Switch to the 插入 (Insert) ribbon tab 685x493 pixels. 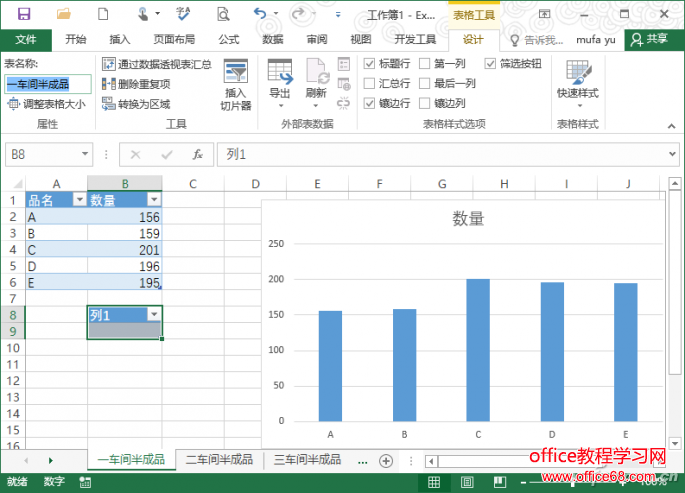tap(120, 39)
